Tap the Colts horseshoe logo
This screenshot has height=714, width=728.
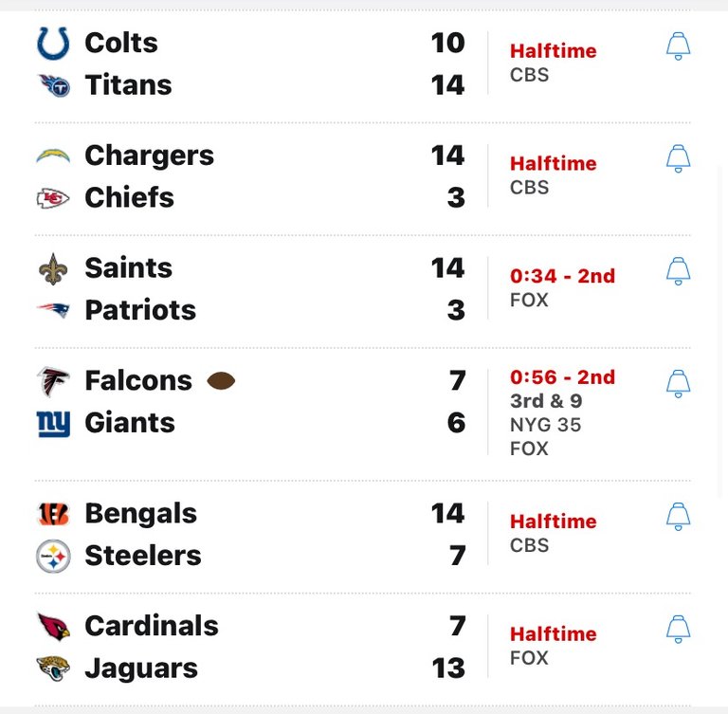(53, 44)
